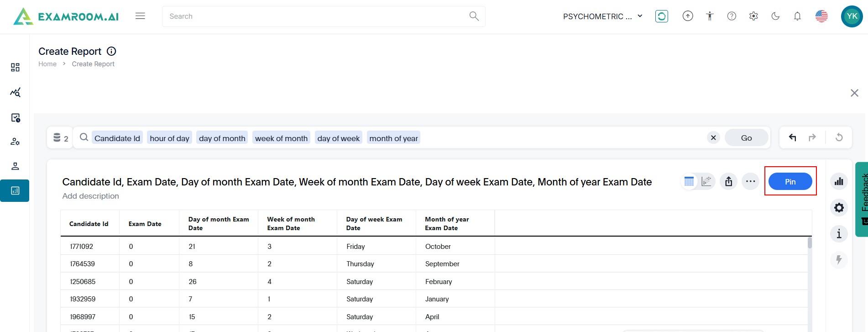Open the share answer icon
Screen dimensions: 868x332
729,182
